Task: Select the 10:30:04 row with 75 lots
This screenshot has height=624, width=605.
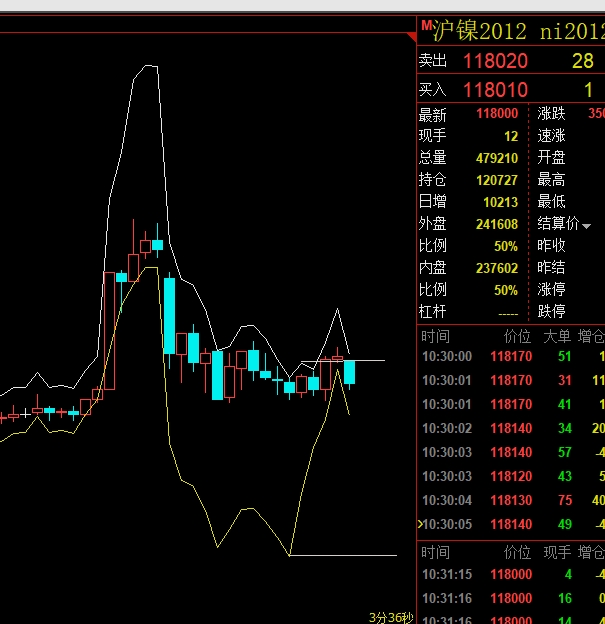Action: coord(510,500)
